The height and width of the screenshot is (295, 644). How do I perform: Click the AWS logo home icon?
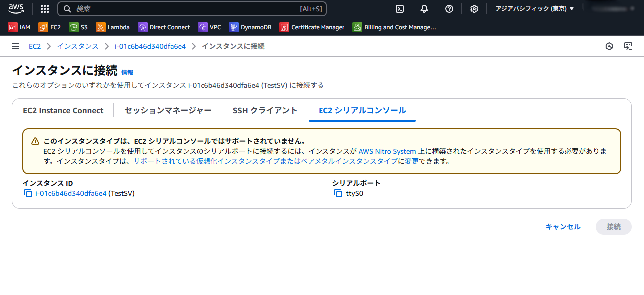16,8
